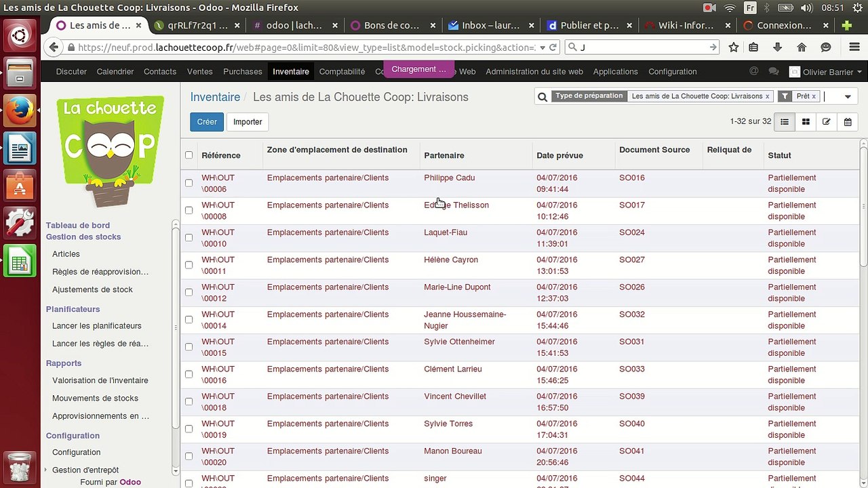Launch Ubuntu Software Center from the dock
Viewport: 868px width, 488px height.
point(20,186)
